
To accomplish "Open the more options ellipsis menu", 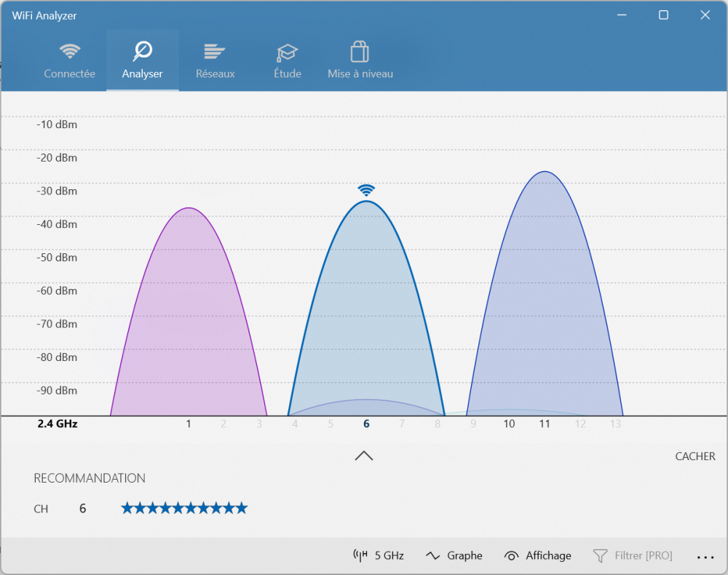I will click(705, 557).
